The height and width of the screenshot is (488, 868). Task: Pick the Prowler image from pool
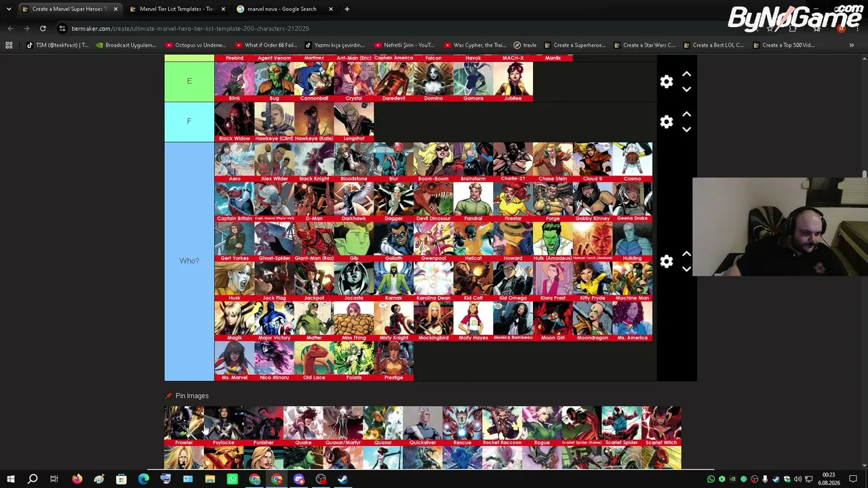[184, 426]
